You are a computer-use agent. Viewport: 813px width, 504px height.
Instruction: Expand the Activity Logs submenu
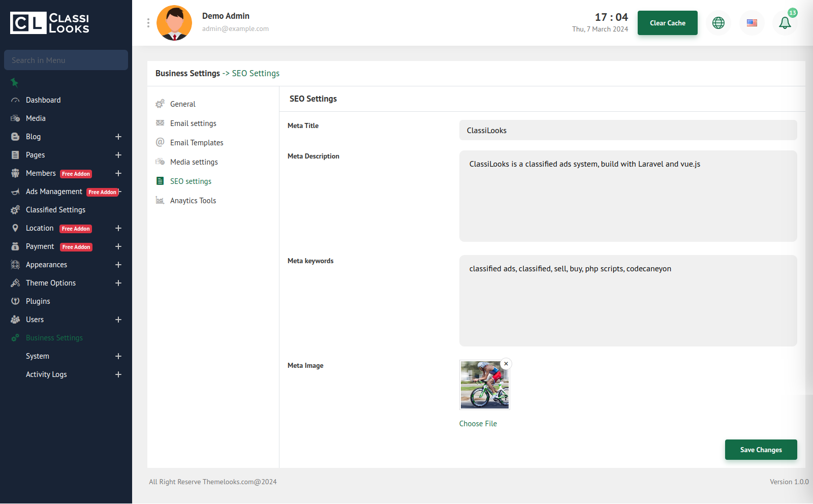[x=118, y=374]
